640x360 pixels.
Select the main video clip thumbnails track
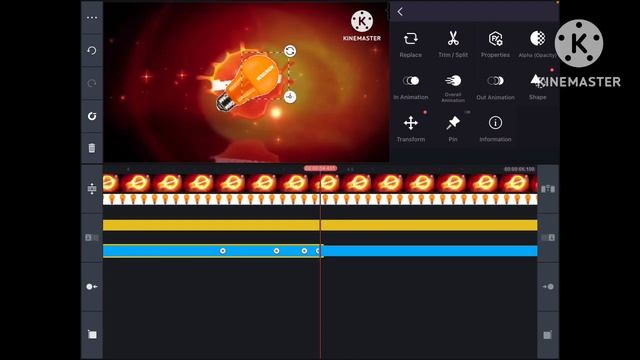point(320,183)
